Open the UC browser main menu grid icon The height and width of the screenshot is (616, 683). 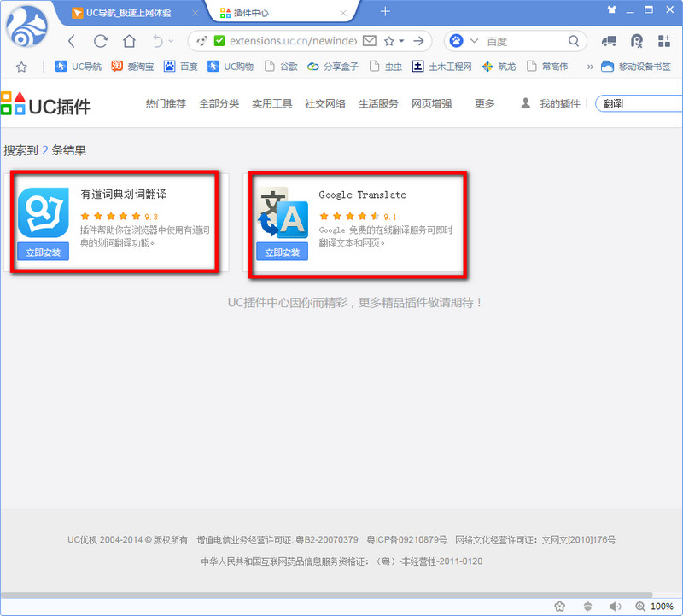pyautogui.click(x=665, y=40)
